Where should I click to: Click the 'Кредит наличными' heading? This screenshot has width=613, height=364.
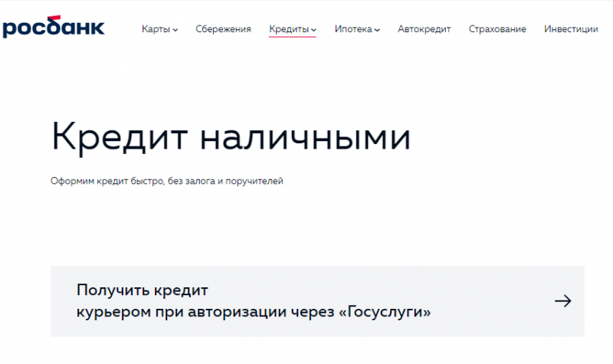[x=231, y=137]
